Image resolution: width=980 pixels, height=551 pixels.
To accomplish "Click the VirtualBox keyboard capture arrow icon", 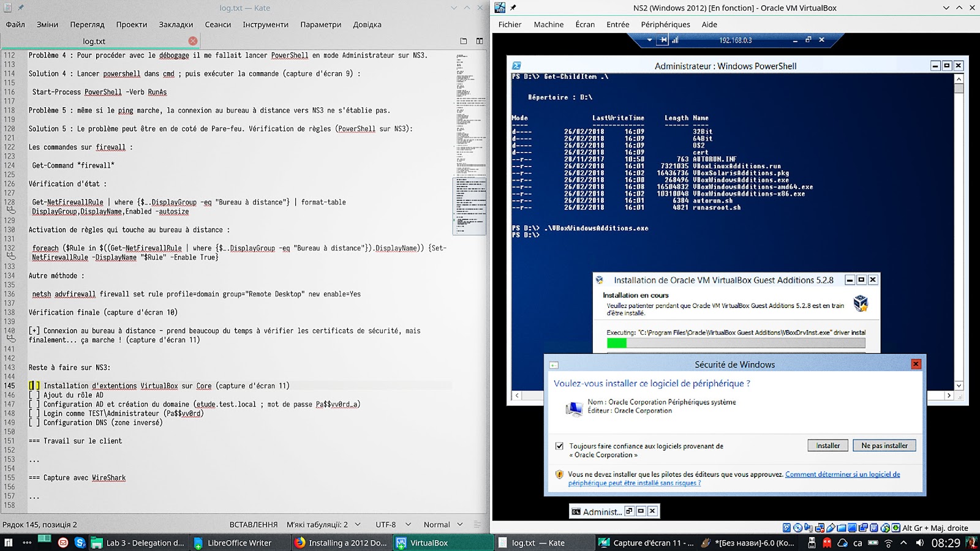I will (896, 528).
